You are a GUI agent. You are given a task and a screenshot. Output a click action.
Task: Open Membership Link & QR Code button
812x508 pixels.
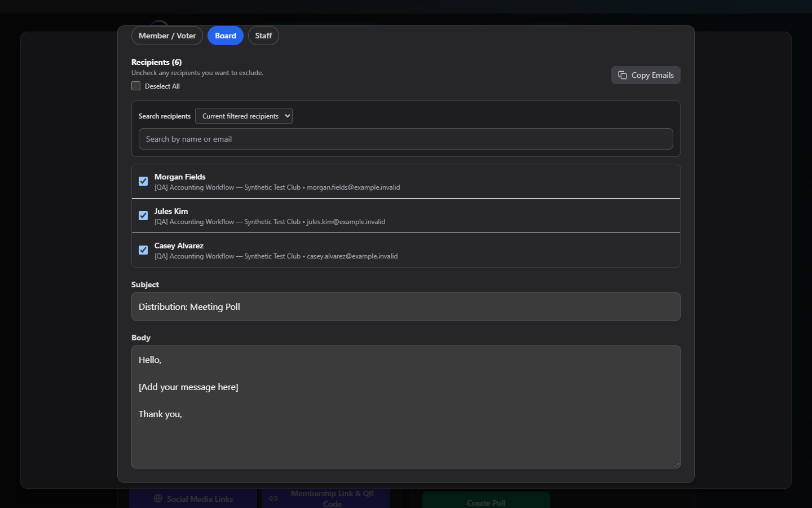coord(325,498)
